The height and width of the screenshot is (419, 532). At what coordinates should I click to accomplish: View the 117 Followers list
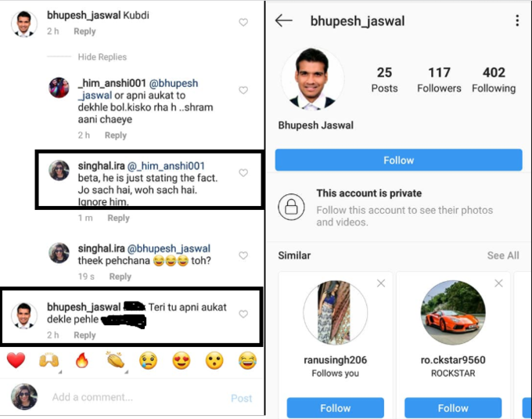coord(439,80)
